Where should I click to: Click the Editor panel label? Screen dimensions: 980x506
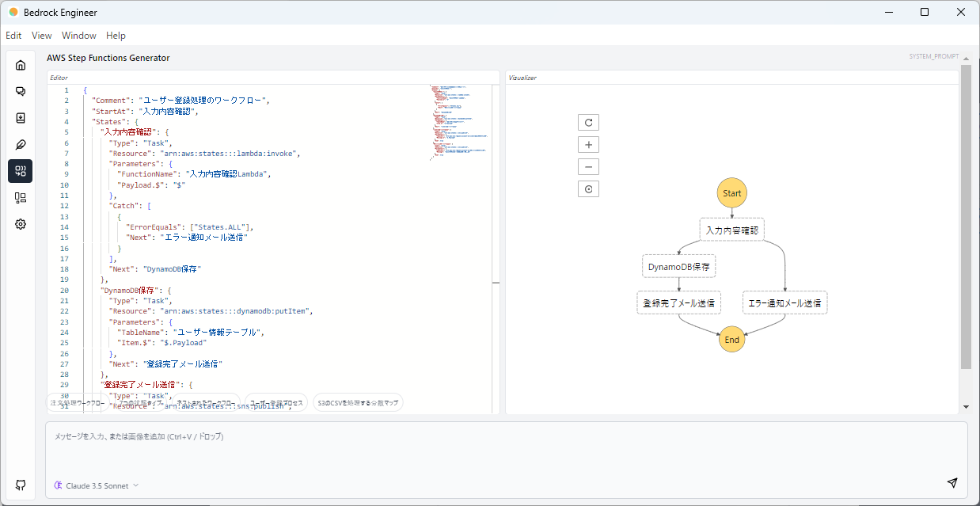(59, 78)
